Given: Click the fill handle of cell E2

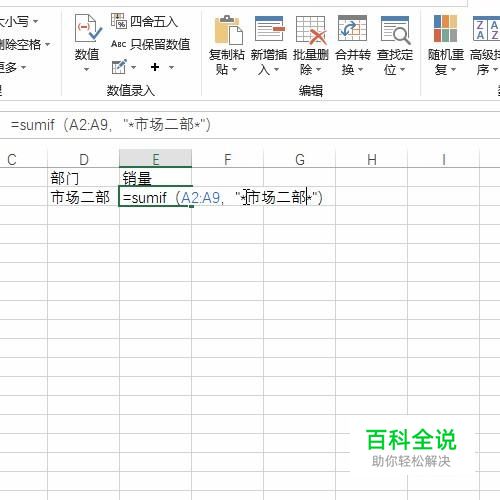Looking at the screenshot, I should click(x=191, y=206).
